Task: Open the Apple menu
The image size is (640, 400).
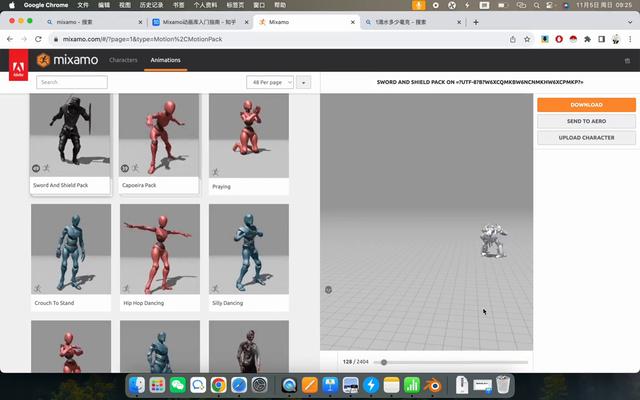Action: [12, 5]
